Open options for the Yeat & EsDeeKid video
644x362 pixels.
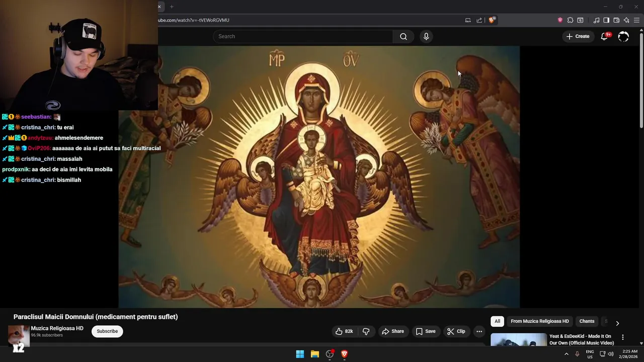pos(623,337)
